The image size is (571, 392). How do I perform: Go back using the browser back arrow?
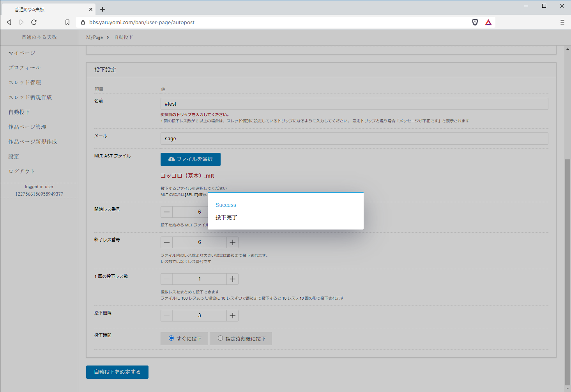(9, 22)
